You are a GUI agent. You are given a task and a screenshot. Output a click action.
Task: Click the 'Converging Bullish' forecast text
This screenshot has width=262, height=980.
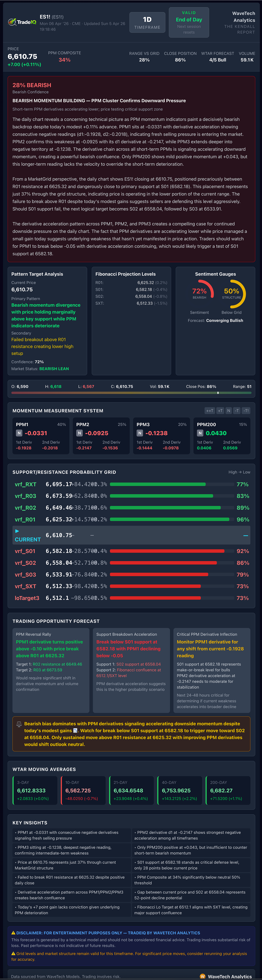pos(225,320)
